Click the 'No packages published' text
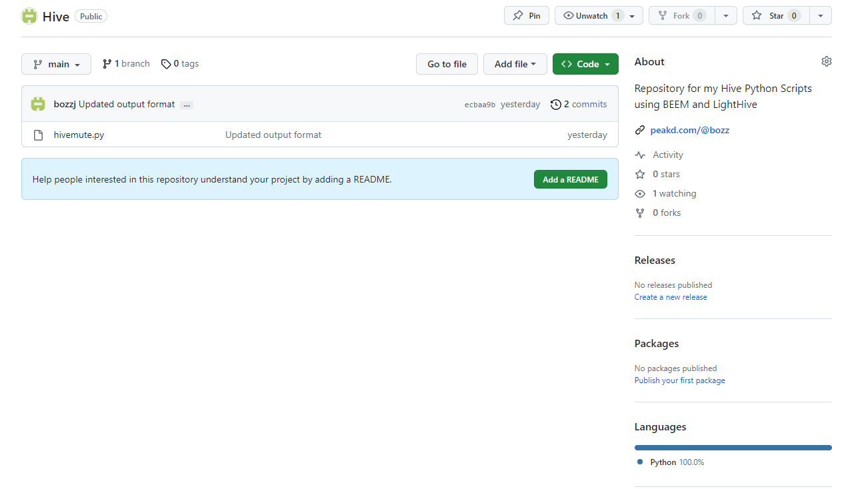868x489 pixels. pyautogui.click(x=675, y=368)
